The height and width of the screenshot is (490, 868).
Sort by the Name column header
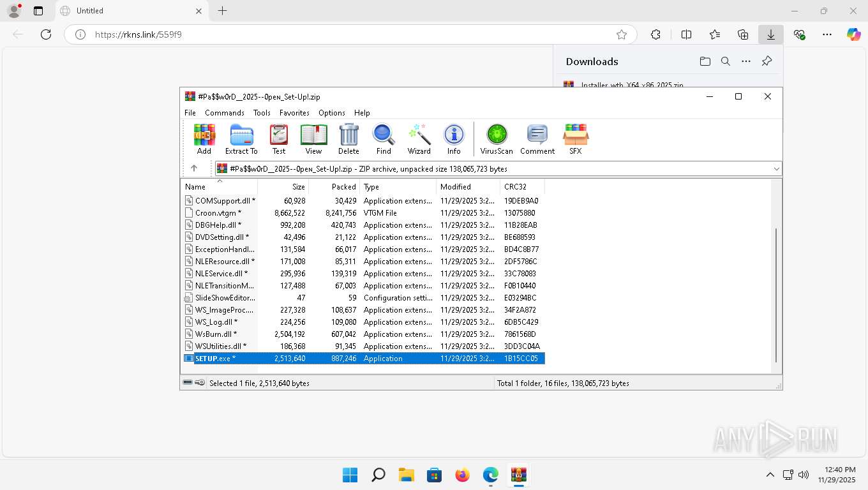pyautogui.click(x=220, y=187)
